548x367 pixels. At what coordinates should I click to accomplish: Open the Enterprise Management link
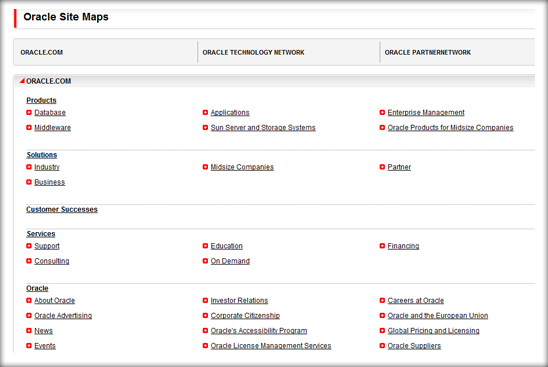click(x=426, y=113)
